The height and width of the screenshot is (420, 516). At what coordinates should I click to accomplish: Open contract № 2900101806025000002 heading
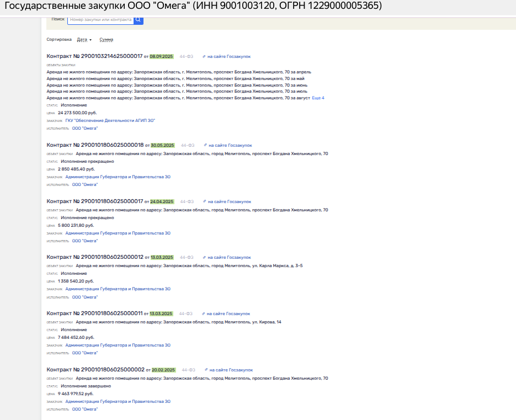tap(95, 370)
